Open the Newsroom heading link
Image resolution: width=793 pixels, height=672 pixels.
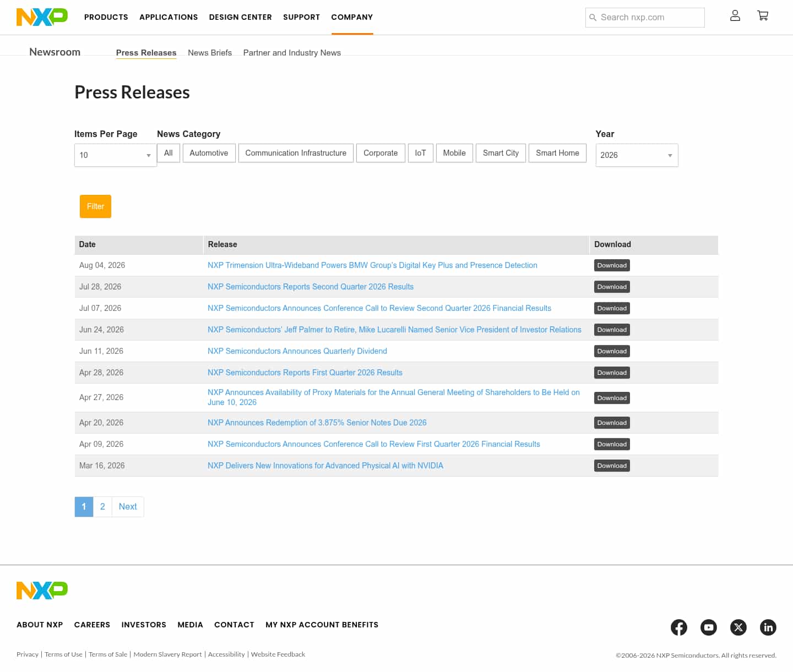coord(55,52)
